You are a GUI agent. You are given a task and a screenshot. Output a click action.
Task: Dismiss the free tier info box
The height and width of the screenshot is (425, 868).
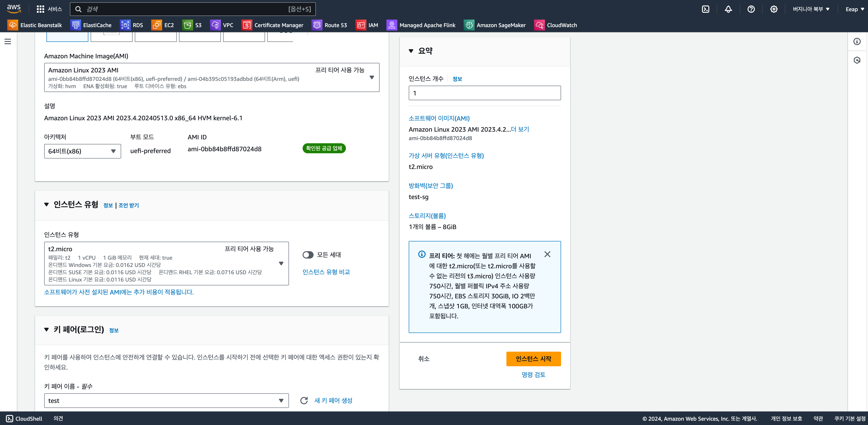coord(547,254)
